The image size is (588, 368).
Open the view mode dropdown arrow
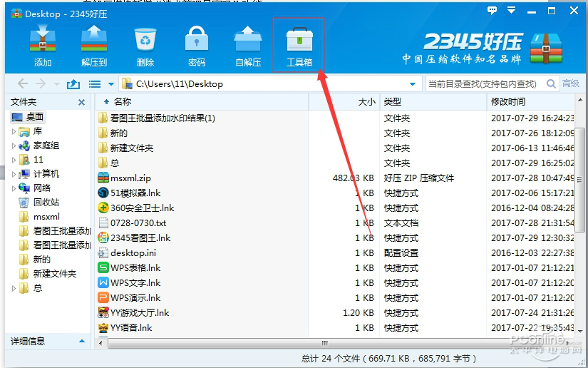click(111, 84)
